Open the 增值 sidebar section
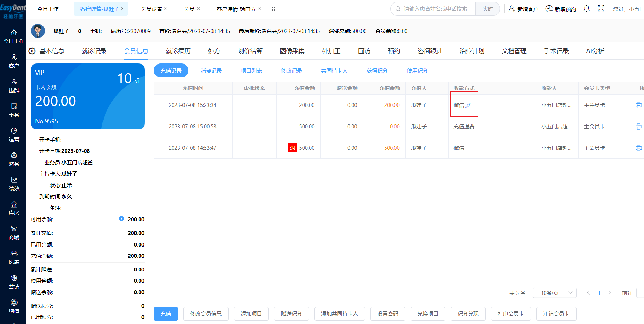The image size is (644, 324). click(14, 306)
